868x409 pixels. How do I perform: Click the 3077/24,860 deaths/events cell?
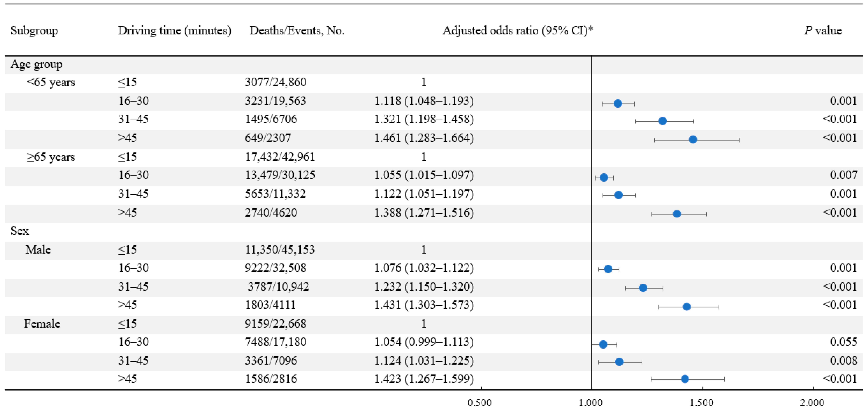(275, 82)
